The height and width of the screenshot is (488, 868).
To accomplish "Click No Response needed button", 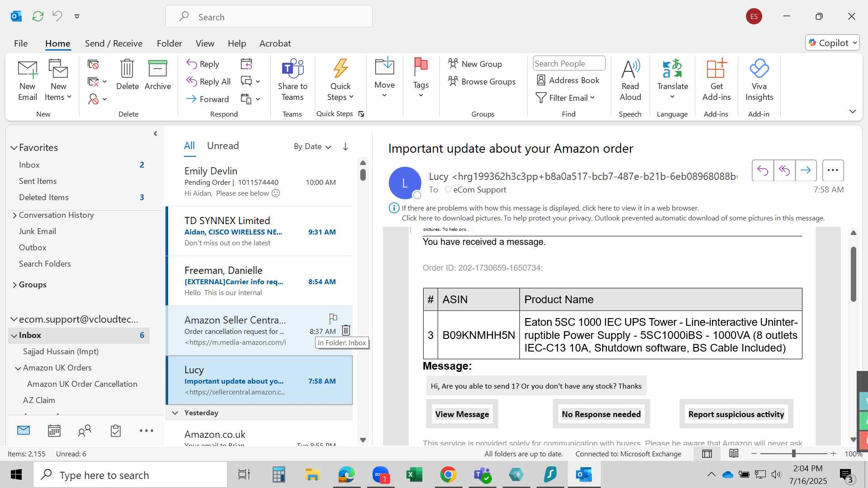I will tap(601, 414).
